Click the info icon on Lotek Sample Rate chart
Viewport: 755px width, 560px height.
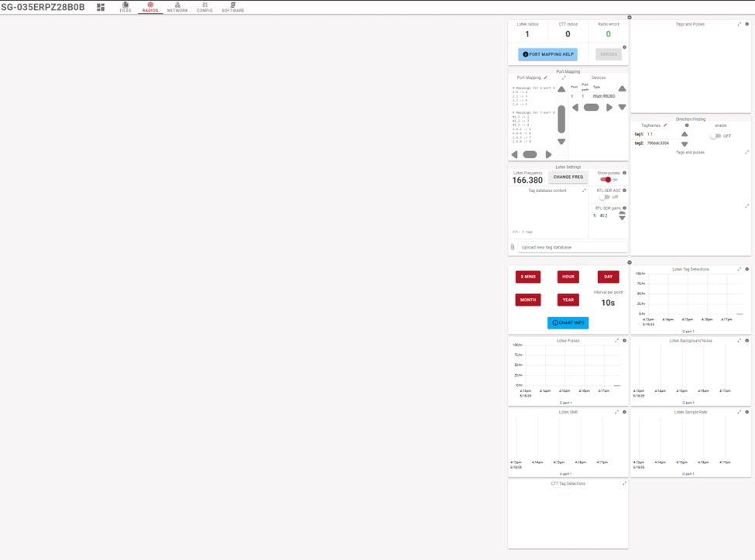coord(747,412)
